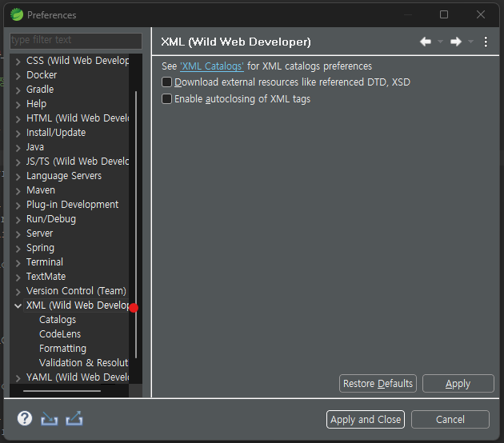Screen dimensions: 504x443
Task: Select the Gradle preferences page
Action: point(40,90)
